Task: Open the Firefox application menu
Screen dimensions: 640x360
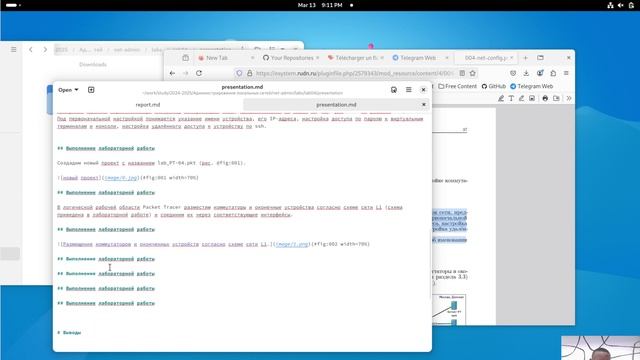Action: pos(566,73)
